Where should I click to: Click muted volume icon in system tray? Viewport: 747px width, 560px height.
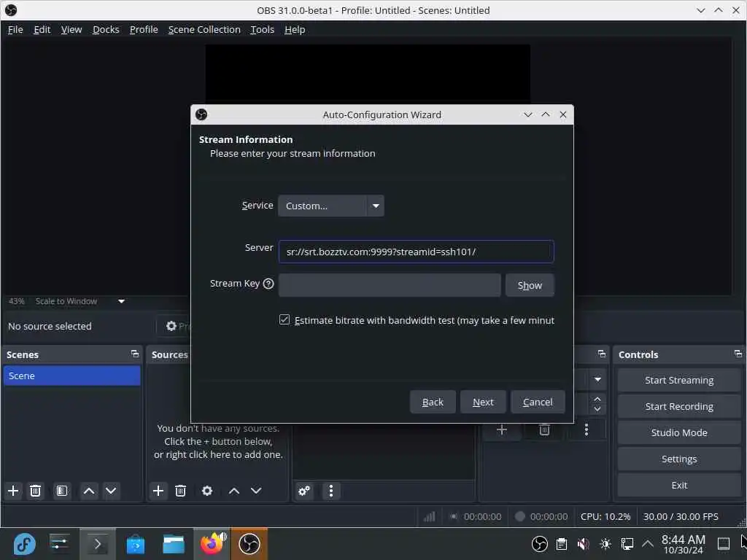pyautogui.click(x=583, y=544)
